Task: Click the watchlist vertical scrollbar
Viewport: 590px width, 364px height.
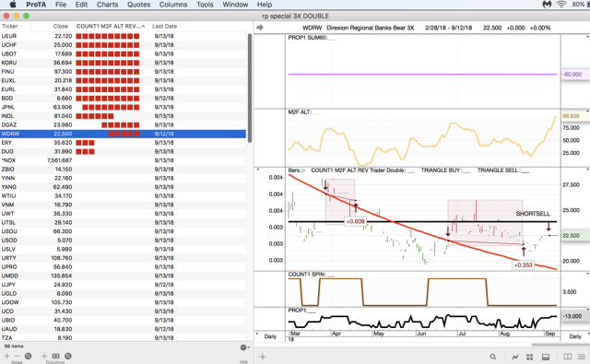Action: (x=250, y=88)
